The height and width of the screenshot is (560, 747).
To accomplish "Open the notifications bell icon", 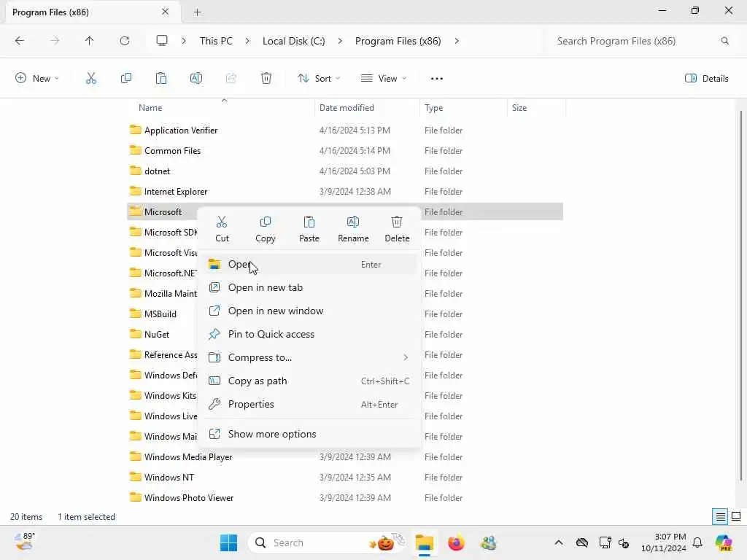I will click(697, 542).
